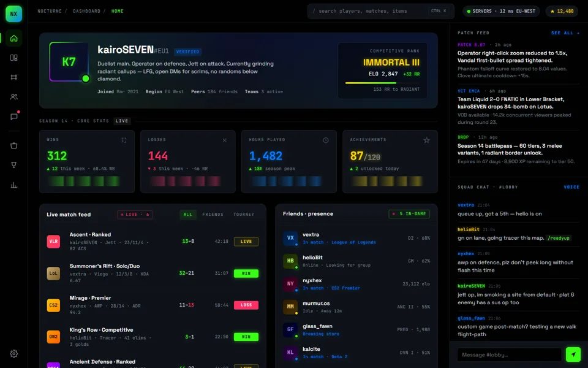
Task: Click the HOME breadcrumb
Action: [118, 11]
